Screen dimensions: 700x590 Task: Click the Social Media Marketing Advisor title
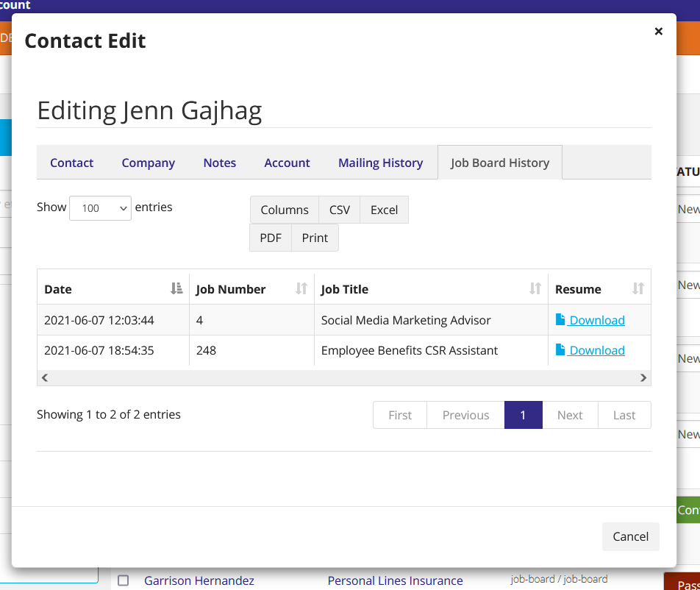(x=406, y=320)
